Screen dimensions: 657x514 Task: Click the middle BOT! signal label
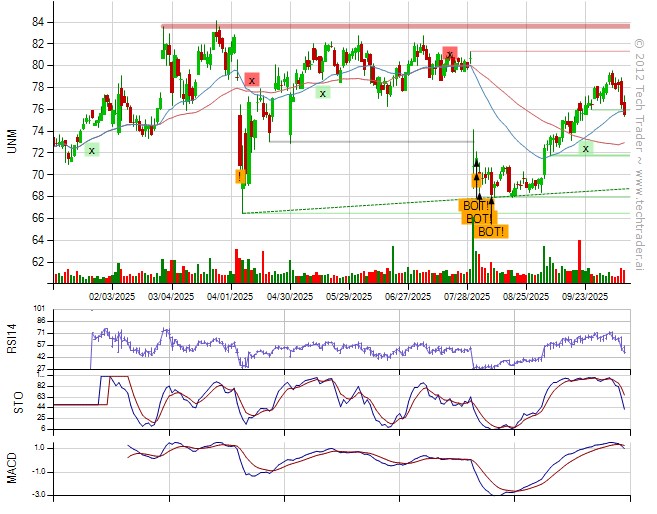pos(480,218)
